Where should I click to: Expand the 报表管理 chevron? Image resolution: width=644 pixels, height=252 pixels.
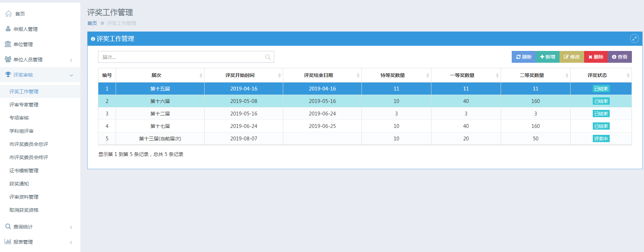click(71, 242)
